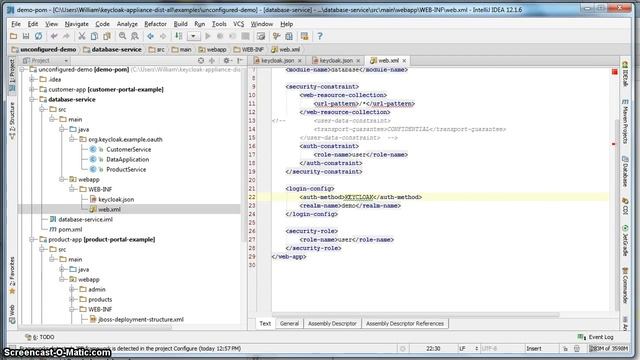Viewport: 640px width, 360px height.
Task: Click the Synchronize toolbar icon
Action: 38,36
